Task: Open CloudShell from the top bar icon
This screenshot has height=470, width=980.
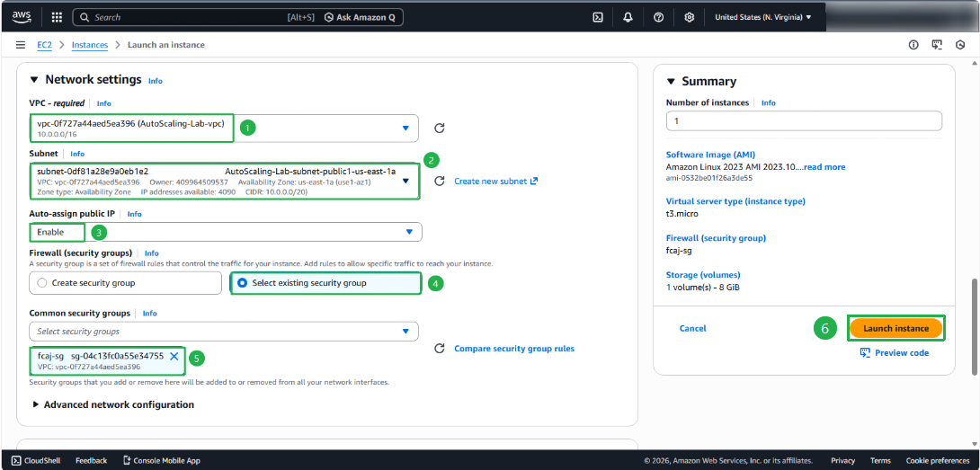Action: click(598, 17)
